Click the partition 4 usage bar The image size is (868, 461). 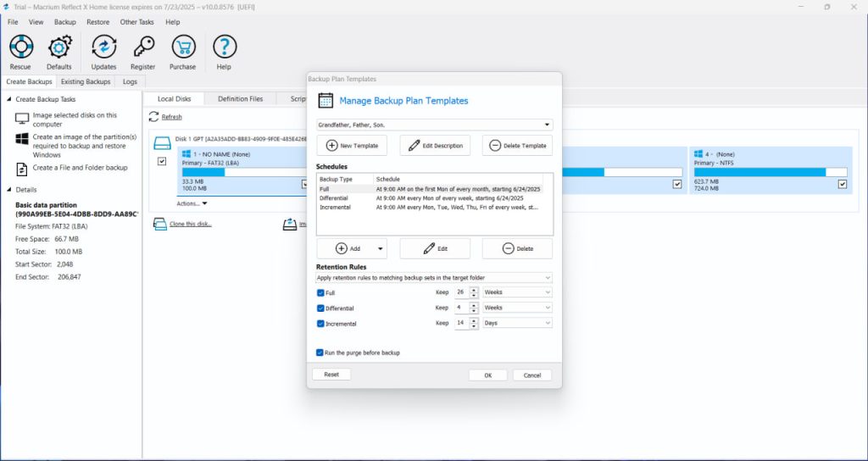pos(771,172)
